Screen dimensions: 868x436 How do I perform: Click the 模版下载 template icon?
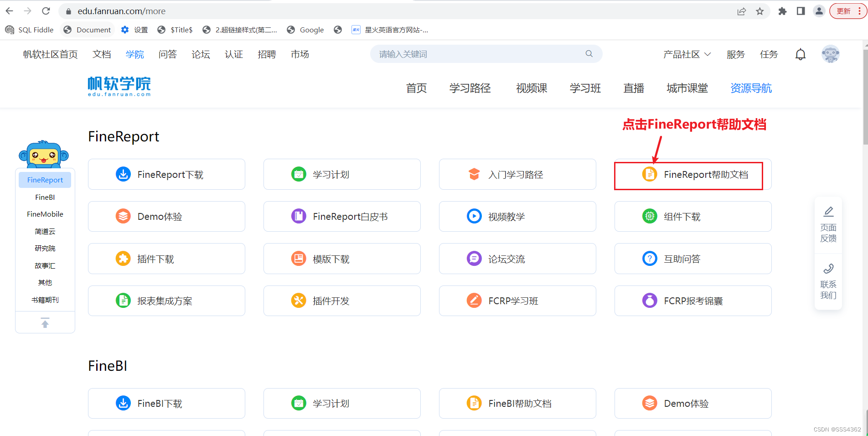pos(299,259)
